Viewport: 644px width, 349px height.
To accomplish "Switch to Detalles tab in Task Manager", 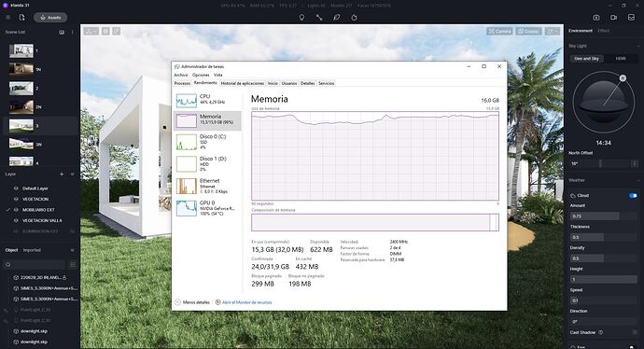I will click(308, 83).
